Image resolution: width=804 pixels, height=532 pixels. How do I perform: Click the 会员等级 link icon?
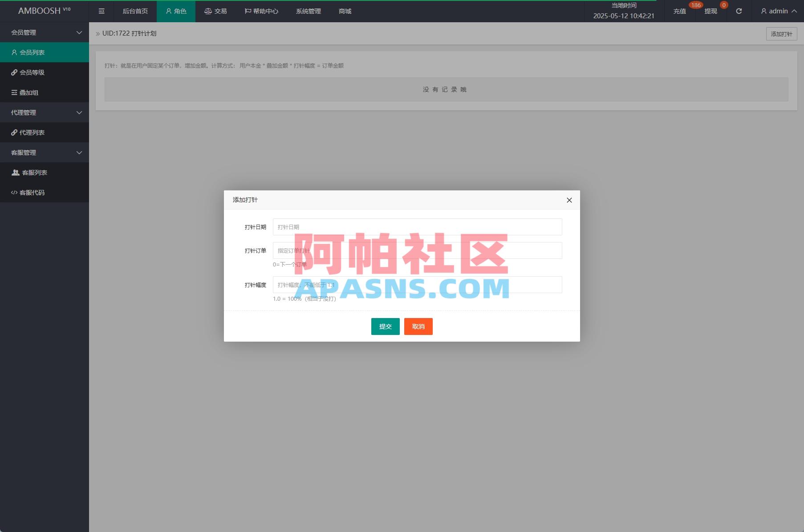click(14, 72)
